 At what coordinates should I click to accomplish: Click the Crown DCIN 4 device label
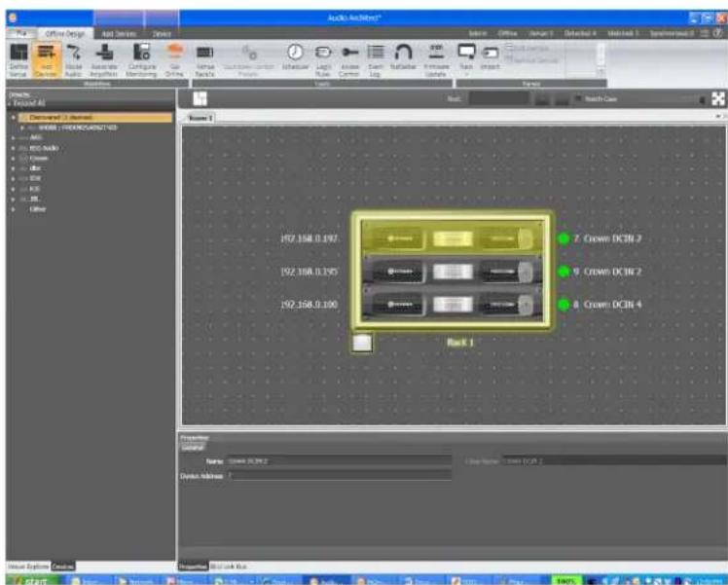point(612,305)
